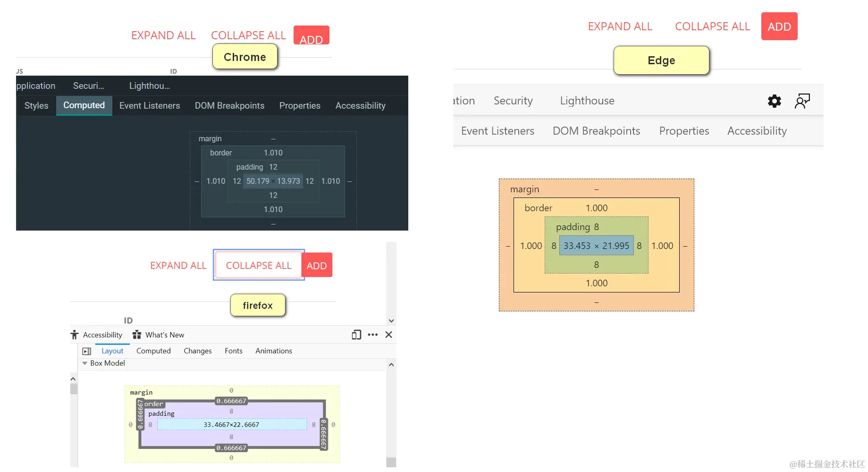Click the border label in Edge box model

coord(538,208)
